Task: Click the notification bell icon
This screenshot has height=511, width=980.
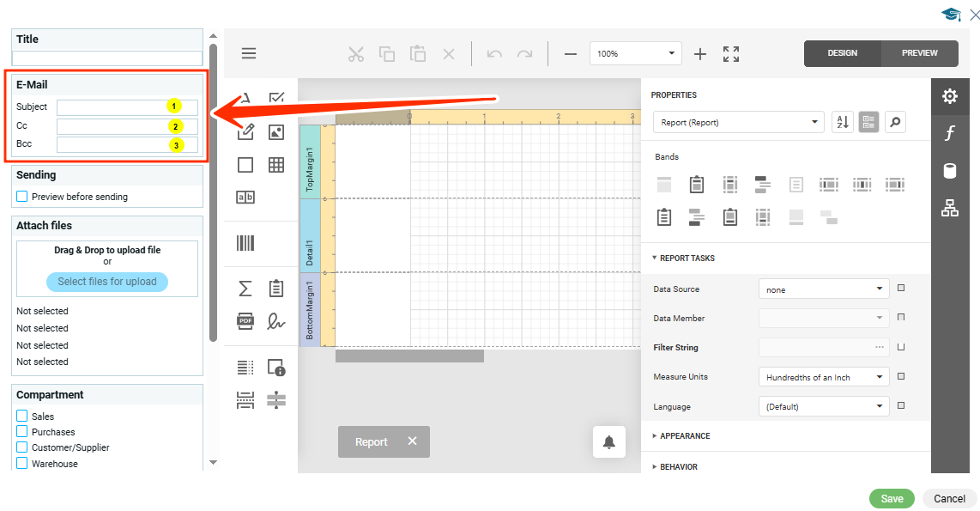Action: click(x=609, y=442)
